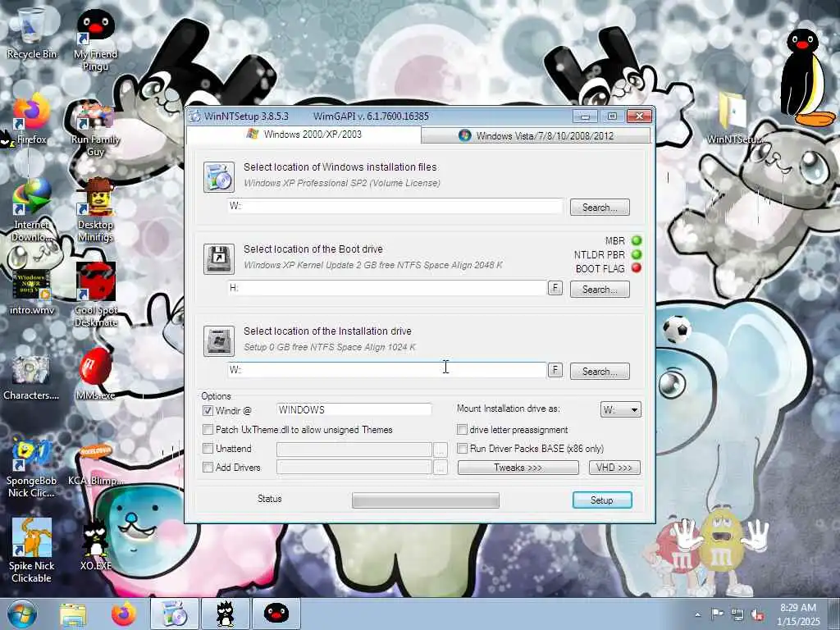Click the WINDOWS directory name field
Image resolution: width=840 pixels, height=630 pixels.
click(x=354, y=410)
